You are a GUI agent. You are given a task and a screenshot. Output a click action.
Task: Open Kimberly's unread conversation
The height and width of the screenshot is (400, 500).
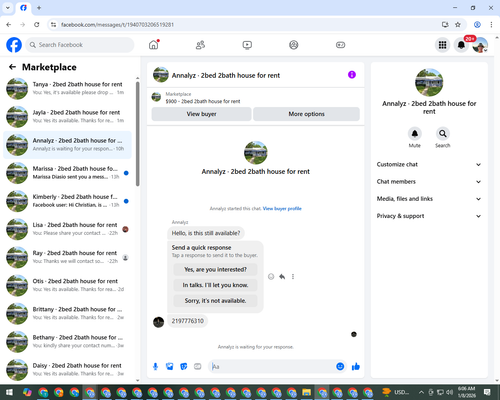point(67,201)
